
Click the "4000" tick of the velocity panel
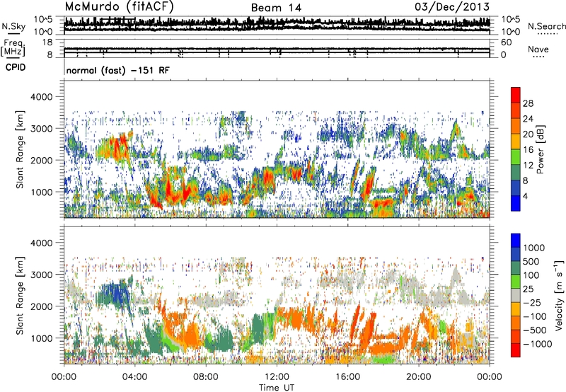[41, 243]
